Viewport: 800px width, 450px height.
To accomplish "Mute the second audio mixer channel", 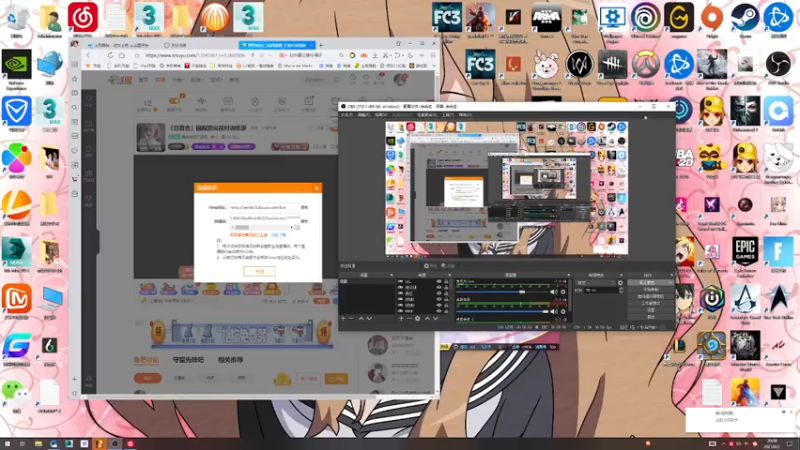I will pyautogui.click(x=554, y=311).
